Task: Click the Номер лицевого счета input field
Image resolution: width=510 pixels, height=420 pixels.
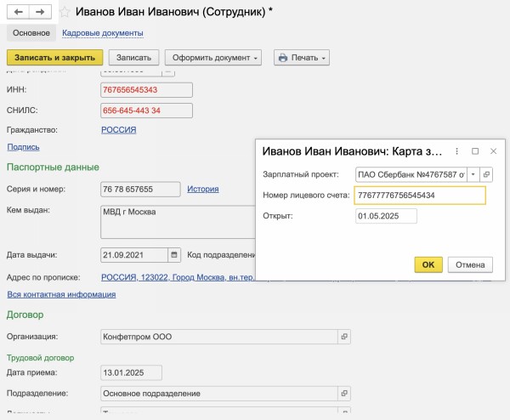Action: coord(420,196)
